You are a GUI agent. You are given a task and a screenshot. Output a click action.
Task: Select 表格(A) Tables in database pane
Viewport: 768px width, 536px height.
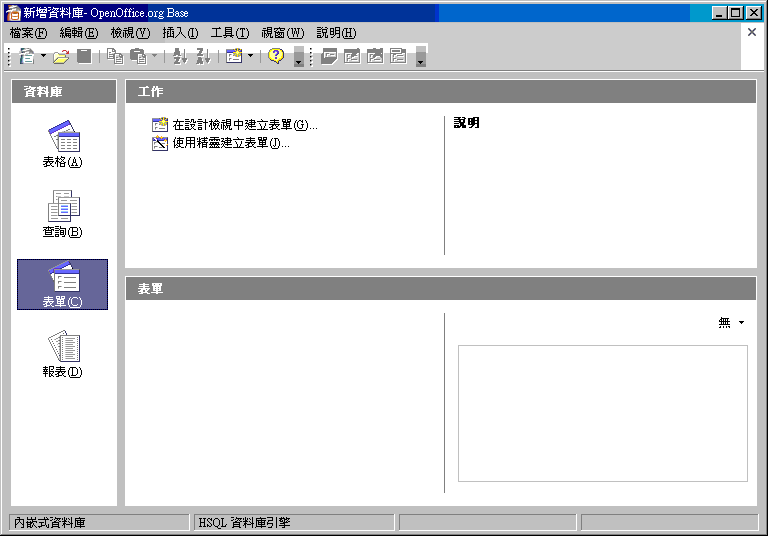[x=63, y=144]
